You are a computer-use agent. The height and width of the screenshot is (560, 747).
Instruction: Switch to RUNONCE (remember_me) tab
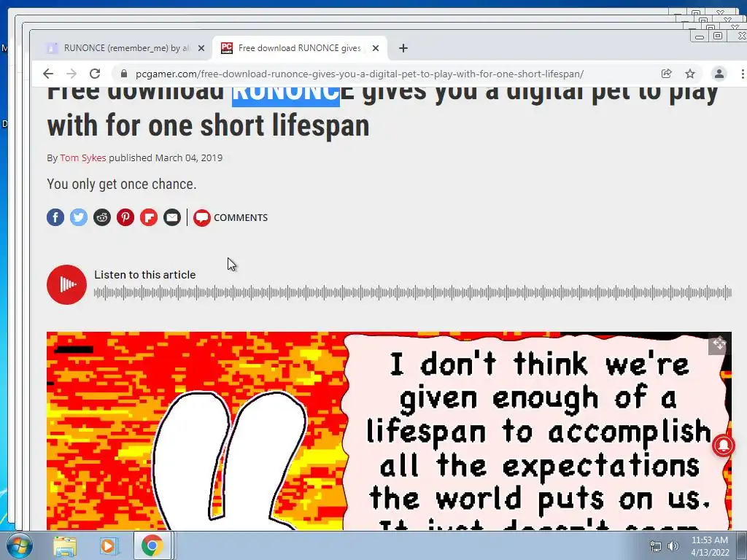(x=126, y=48)
